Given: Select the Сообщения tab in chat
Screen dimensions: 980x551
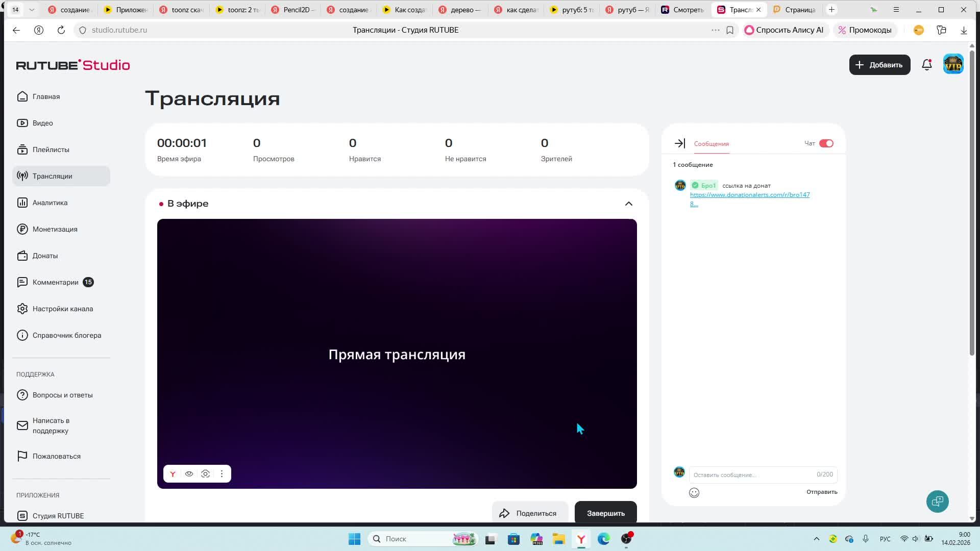Looking at the screenshot, I should (711, 144).
